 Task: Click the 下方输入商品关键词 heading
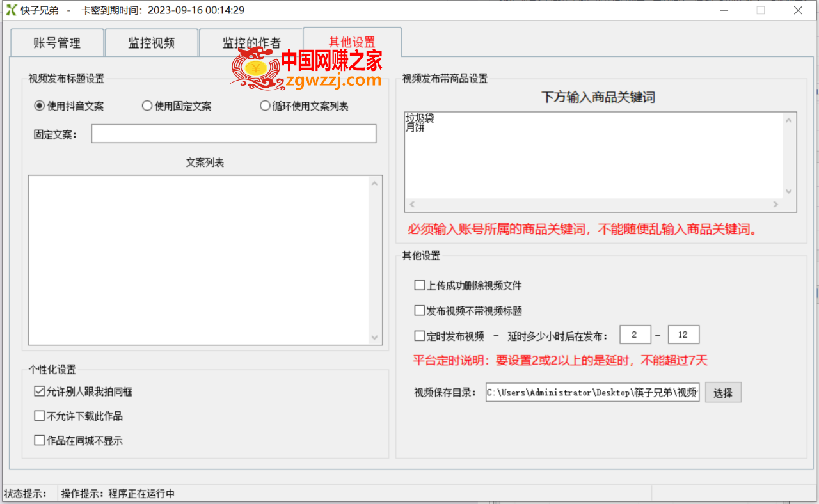click(598, 97)
